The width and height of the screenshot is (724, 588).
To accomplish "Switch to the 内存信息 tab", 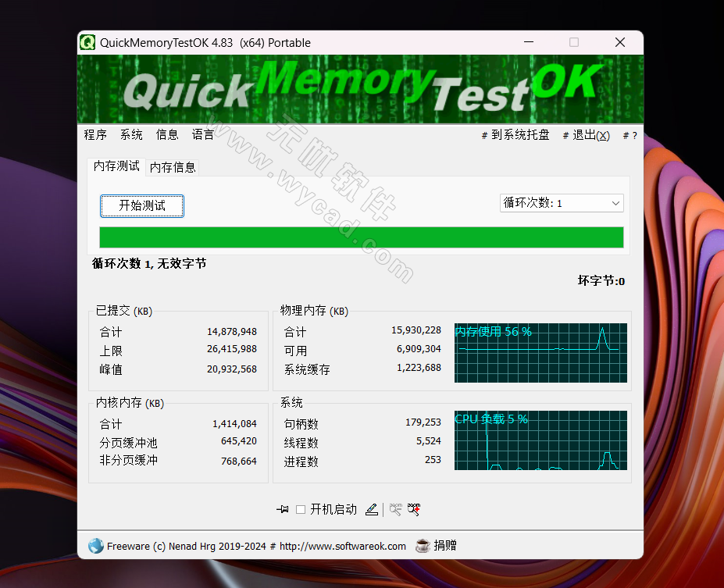I will [x=172, y=167].
